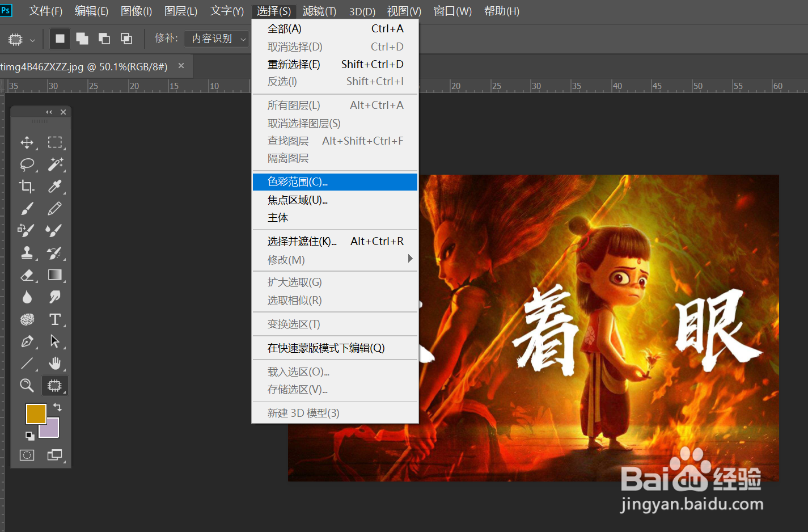Choose 焦点区域(U)... menu entry
This screenshot has height=532, width=808.
coord(335,200)
